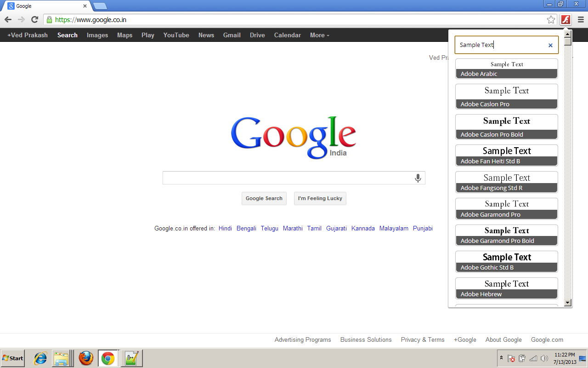
Task: Switch language to Telugu
Action: 270,228
